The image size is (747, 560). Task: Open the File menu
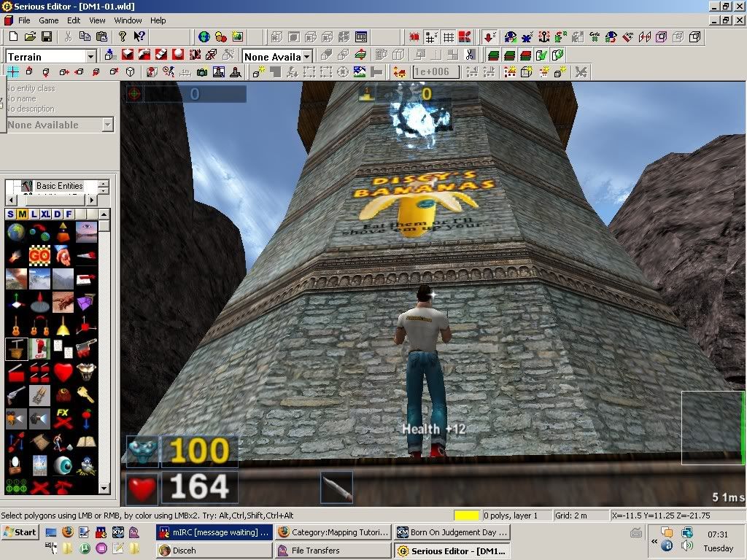pos(24,20)
